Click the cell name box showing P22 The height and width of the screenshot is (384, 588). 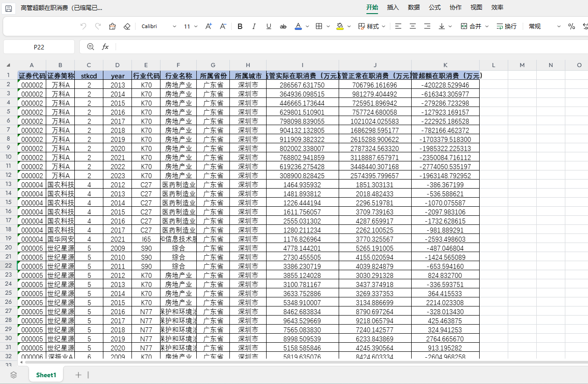(x=39, y=47)
